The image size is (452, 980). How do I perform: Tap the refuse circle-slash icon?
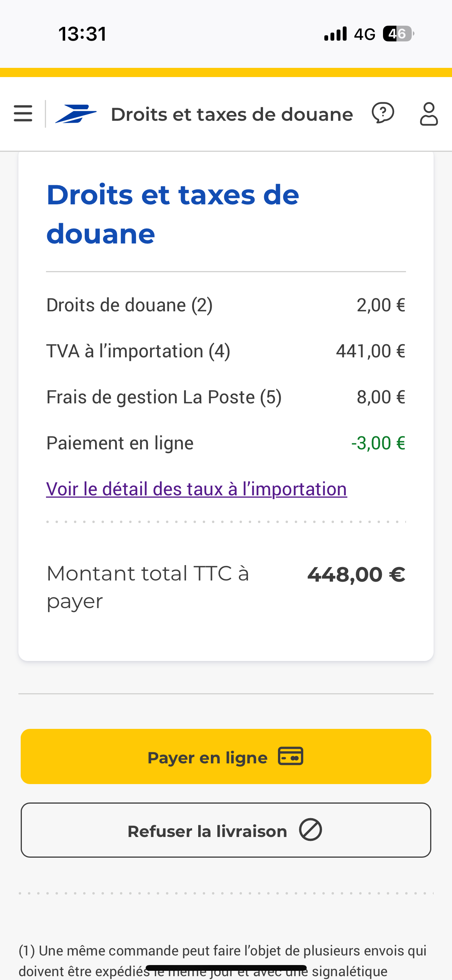click(311, 830)
